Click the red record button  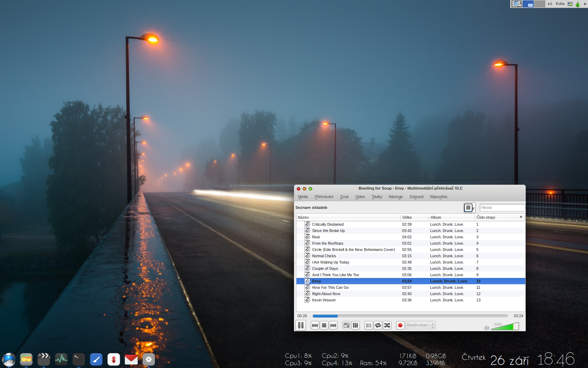pos(400,325)
